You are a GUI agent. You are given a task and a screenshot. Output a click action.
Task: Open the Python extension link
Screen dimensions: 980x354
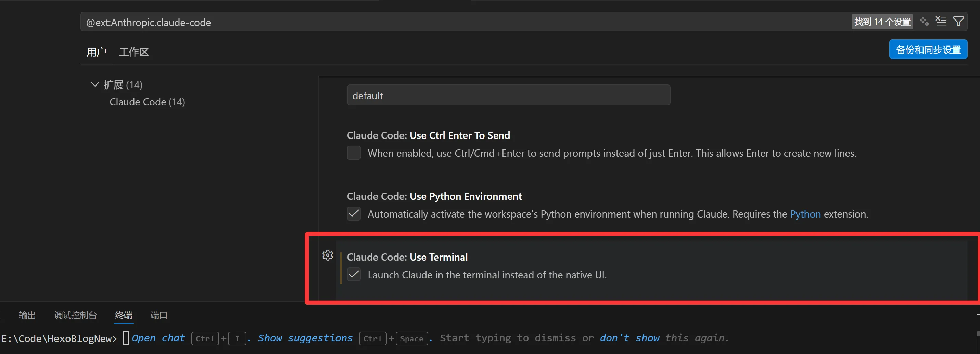805,214
